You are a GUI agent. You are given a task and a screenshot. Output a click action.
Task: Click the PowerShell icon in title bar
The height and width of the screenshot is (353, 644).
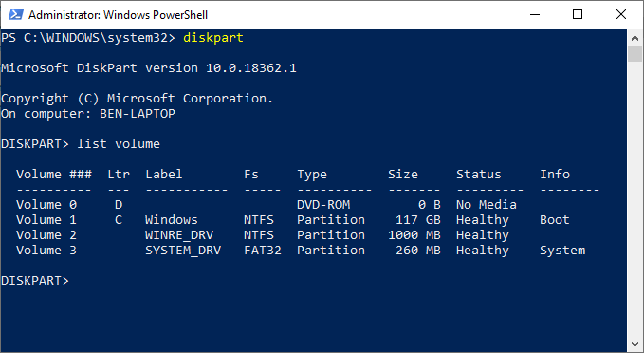pyautogui.click(x=15, y=15)
